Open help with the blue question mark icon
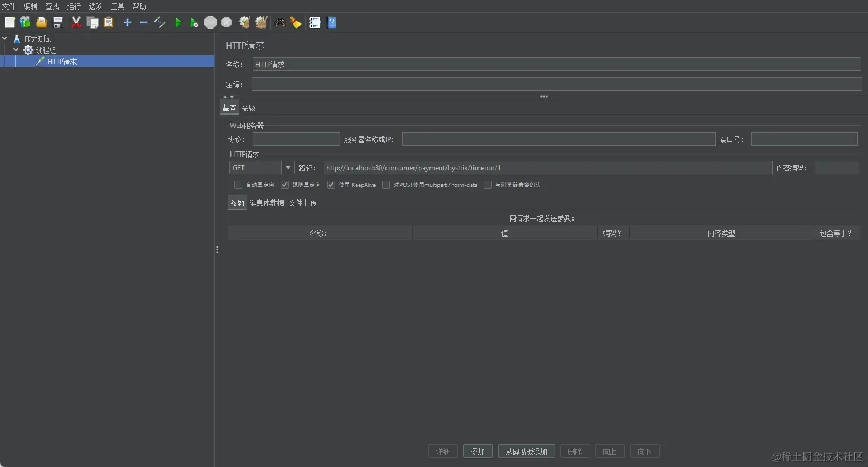 click(x=331, y=22)
